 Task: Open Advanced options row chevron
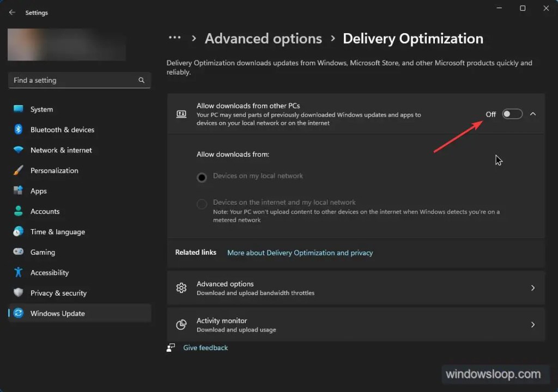[x=533, y=288]
